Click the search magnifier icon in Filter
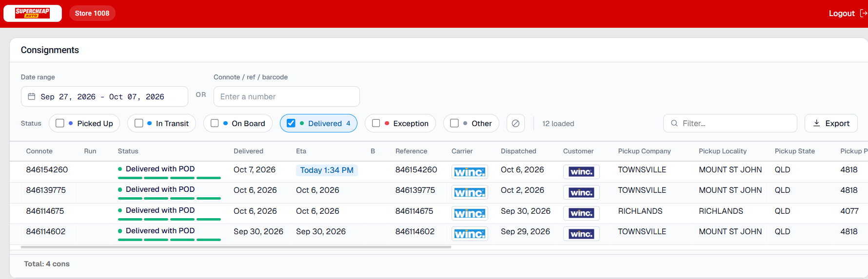The width and height of the screenshot is (868, 279). click(674, 123)
